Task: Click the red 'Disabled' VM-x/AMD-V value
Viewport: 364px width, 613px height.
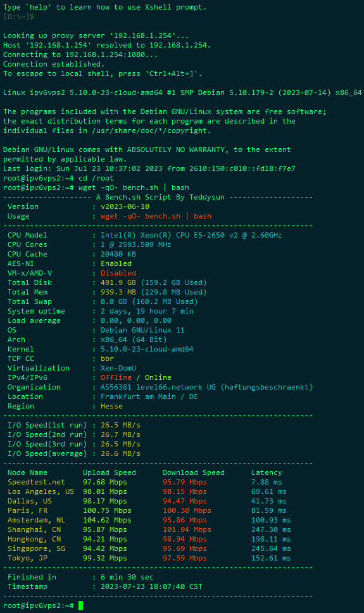Action: tap(118, 273)
